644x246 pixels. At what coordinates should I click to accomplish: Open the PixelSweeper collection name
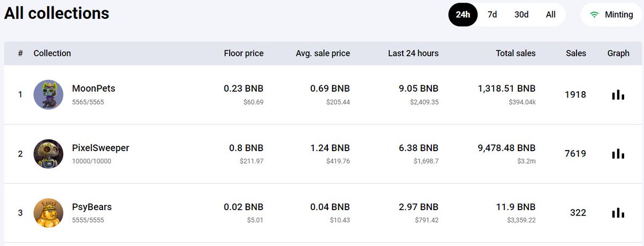(x=100, y=147)
